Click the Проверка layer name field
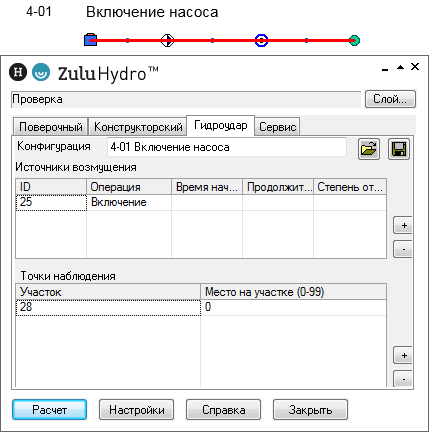429x432 pixels. point(186,99)
